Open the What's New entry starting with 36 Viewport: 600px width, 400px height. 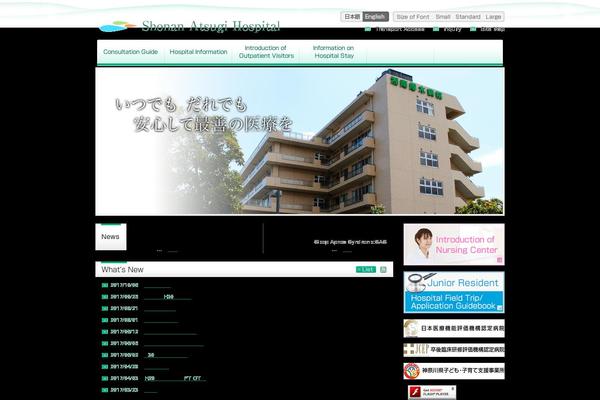[168, 355]
